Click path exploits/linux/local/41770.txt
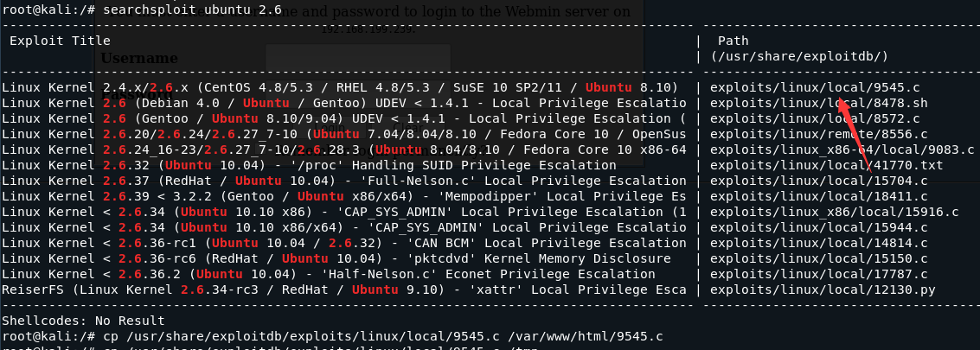Image resolution: width=980 pixels, height=350 pixels. (826, 166)
